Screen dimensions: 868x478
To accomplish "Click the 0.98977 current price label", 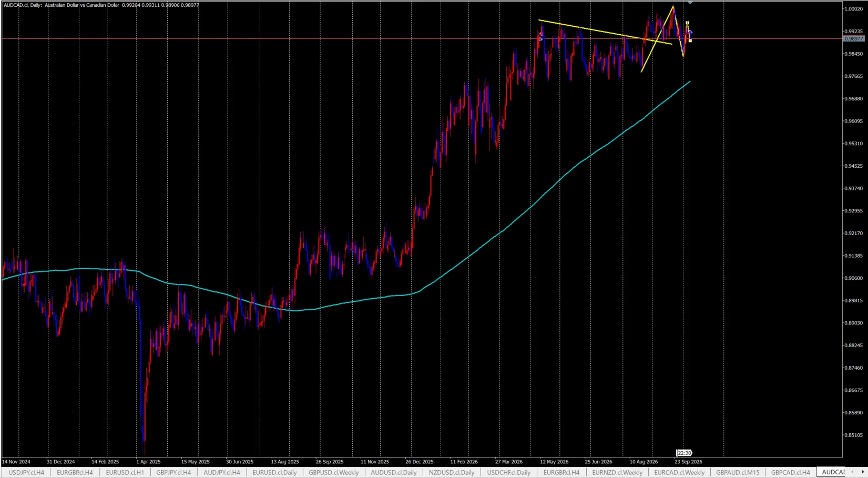I will tap(854, 39).
